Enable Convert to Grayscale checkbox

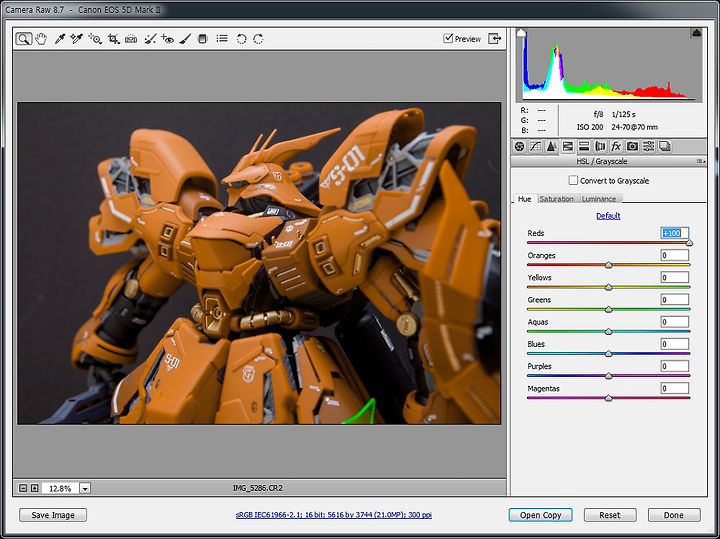573,180
